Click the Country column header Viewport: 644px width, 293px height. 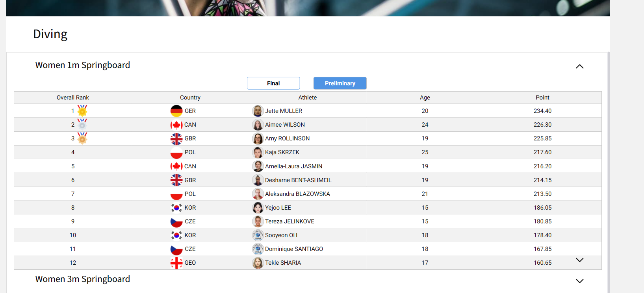coord(190,98)
